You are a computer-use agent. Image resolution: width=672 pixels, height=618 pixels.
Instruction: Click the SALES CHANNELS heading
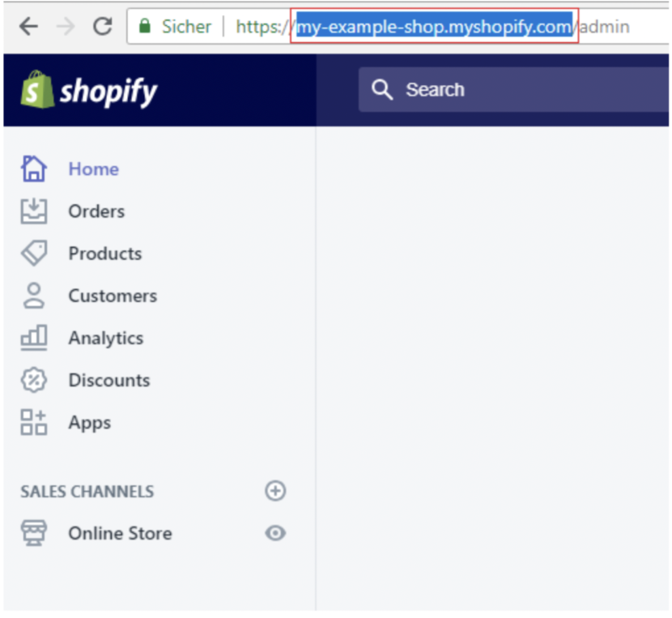(87, 492)
